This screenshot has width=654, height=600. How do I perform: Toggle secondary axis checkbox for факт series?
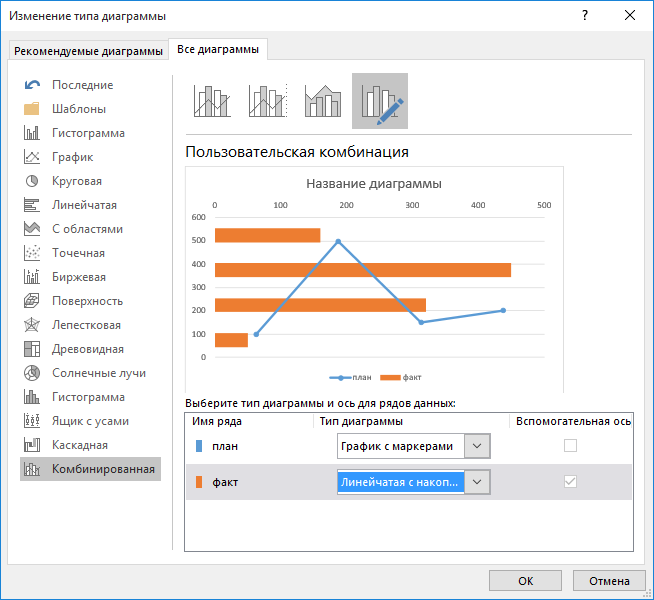click(x=570, y=482)
